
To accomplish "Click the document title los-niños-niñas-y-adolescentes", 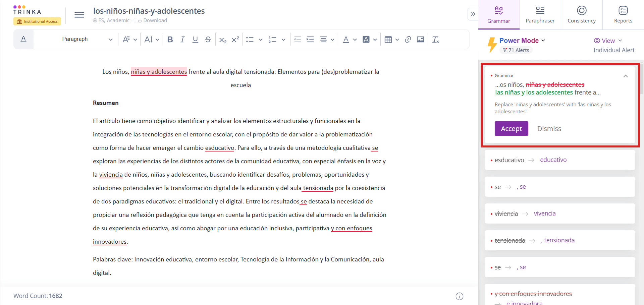I will (x=149, y=11).
